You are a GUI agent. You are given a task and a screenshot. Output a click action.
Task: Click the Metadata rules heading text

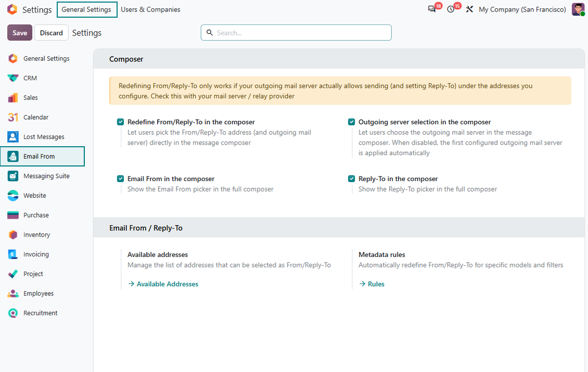tap(382, 254)
